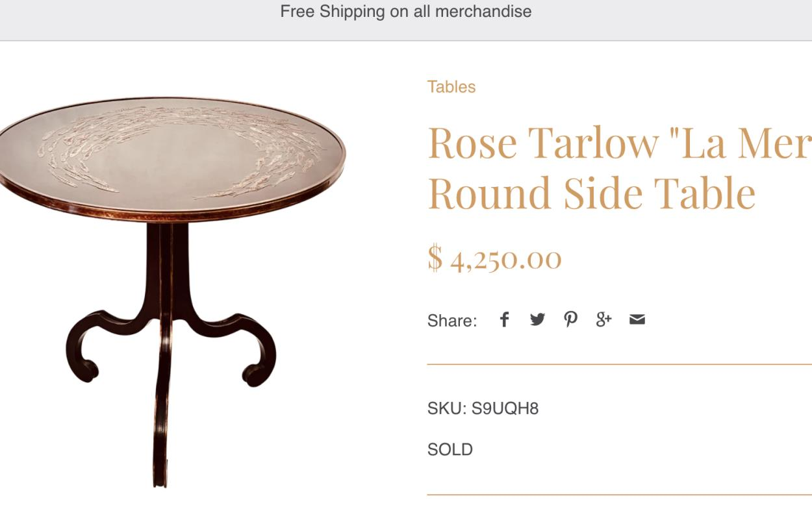Pin product to Pinterest
812x507 pixels.
pyautogui.click(x=570, y=319)
